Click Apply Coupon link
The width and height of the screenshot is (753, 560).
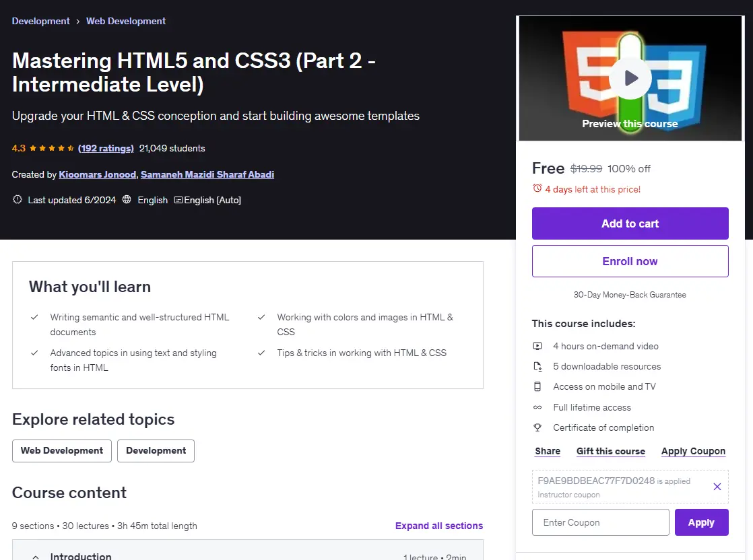[x=693, y=451]
